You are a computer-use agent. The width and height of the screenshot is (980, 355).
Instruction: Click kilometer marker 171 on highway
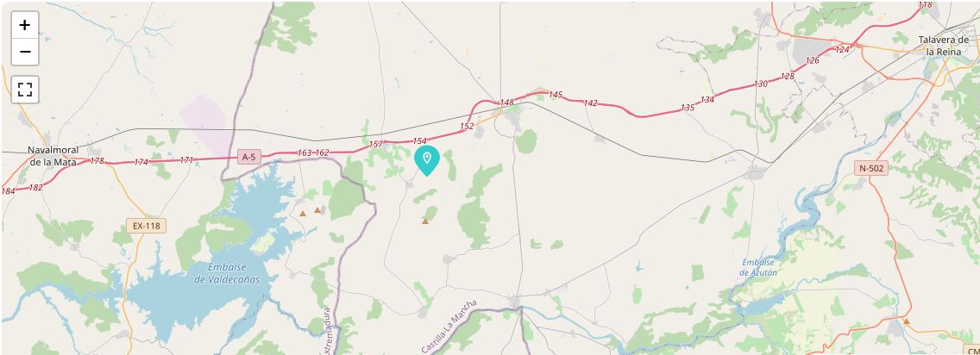(186, 160)
